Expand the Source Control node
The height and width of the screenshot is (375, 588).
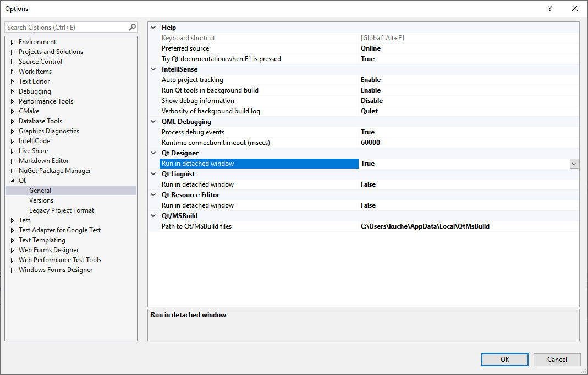coord(12,62)
